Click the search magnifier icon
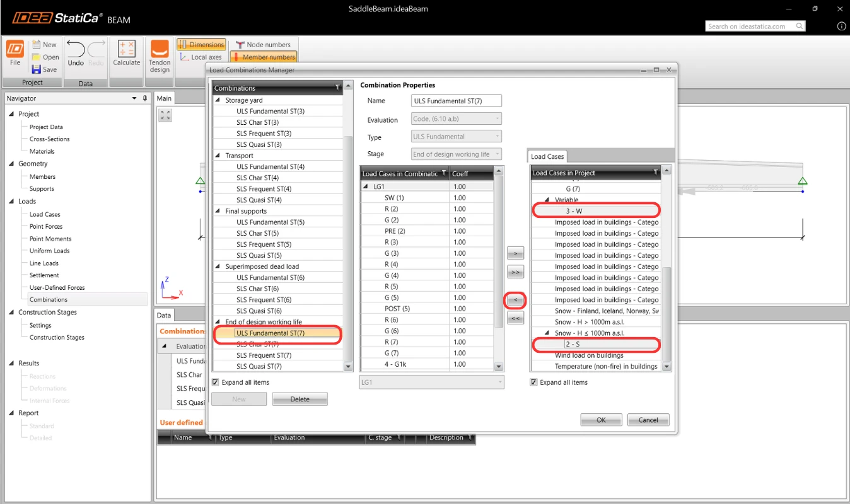 (800, 26)
